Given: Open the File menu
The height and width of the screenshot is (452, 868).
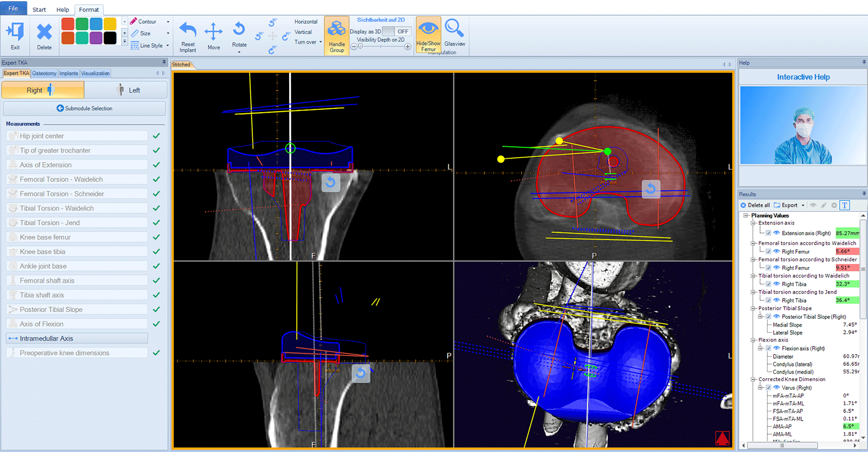Looking at the screenshot, I should tap(13, 8).
